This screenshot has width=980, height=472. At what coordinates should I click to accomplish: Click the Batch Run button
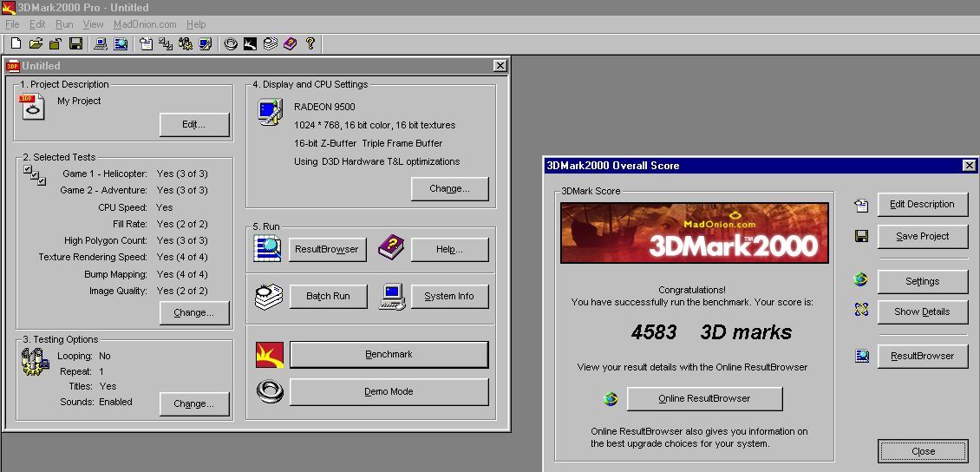click(328, 297)
